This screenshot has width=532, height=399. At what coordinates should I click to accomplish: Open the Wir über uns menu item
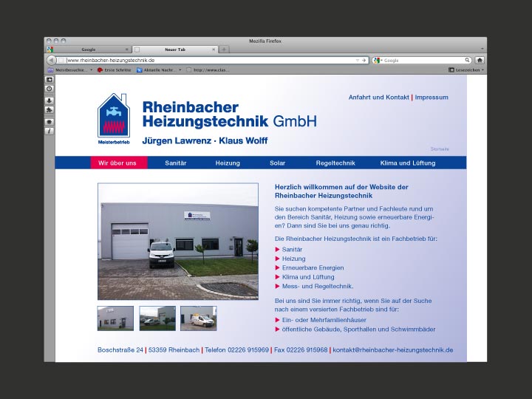click(x=119, y=163)
